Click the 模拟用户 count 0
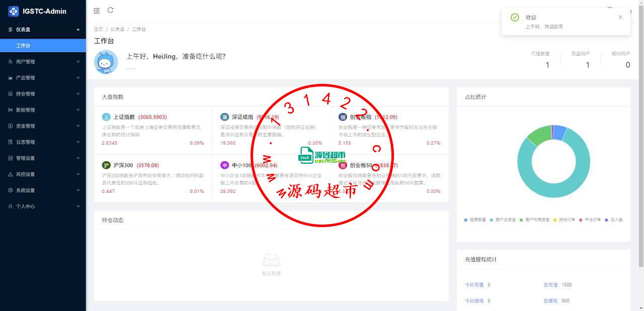The image size is (644, 311). pyautogui.click(x=628, y=65)
